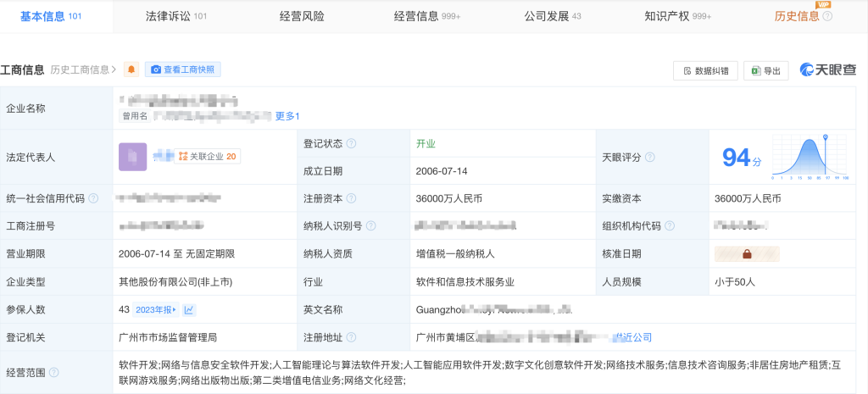This screenshot has width=868, height=394.
Task: Click establishment date 2006-07-14 value
Action: (x=442, y=171)
